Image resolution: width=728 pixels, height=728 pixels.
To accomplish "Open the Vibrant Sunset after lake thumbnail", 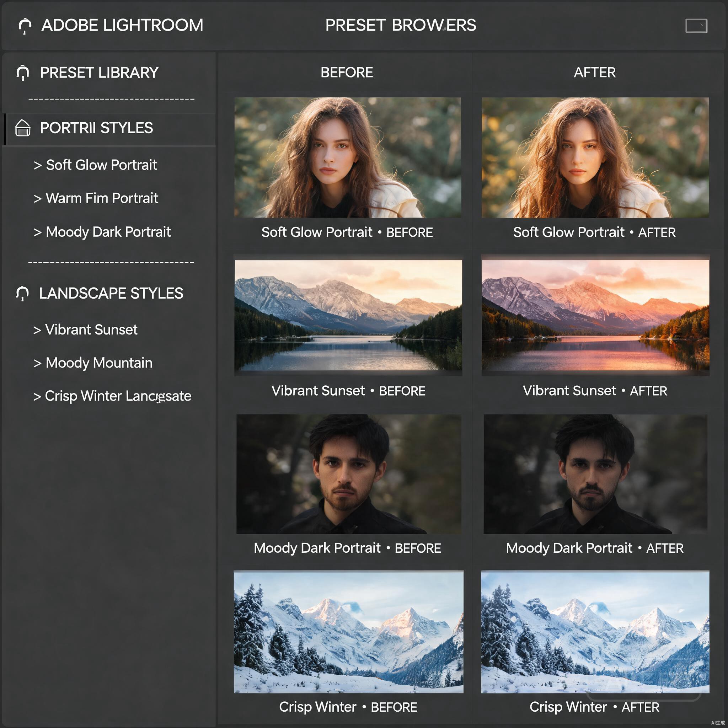I will [x=595, y=315].
